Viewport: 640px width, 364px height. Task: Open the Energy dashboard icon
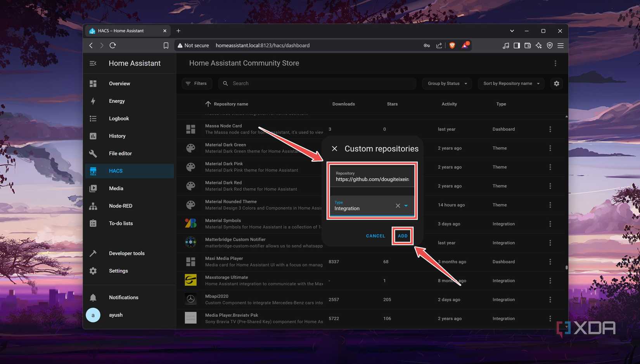tap(93, 101)
